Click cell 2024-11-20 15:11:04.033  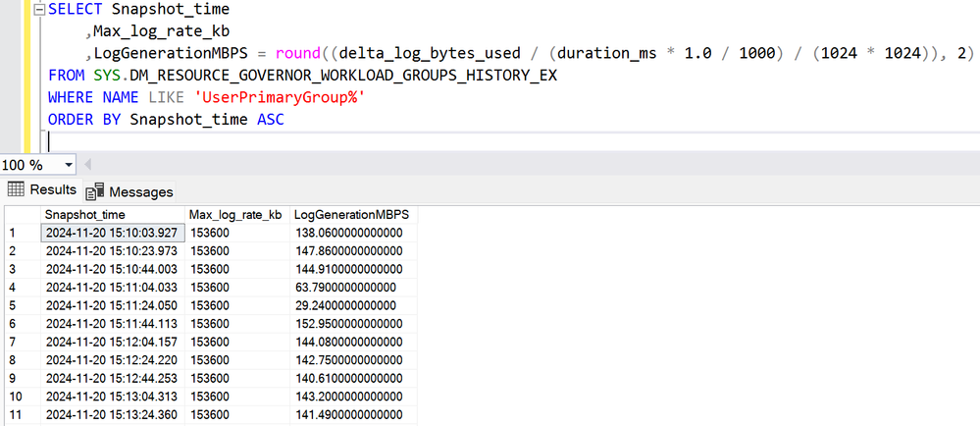[113, 288]
